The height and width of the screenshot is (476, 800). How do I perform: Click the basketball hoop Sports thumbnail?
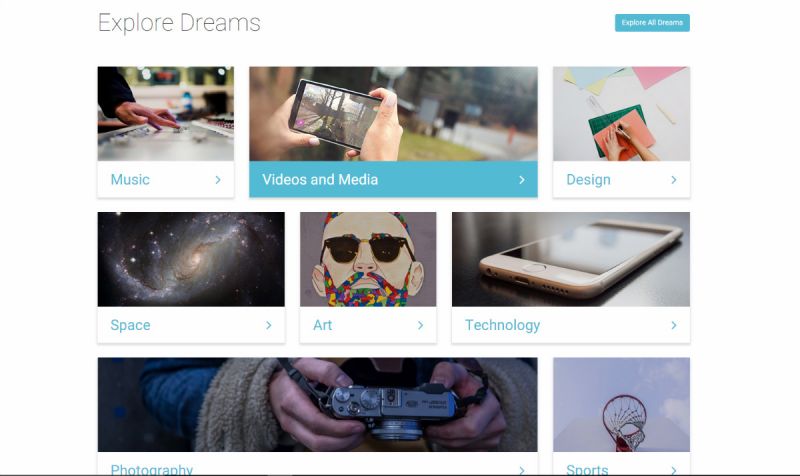pos(621,405)
